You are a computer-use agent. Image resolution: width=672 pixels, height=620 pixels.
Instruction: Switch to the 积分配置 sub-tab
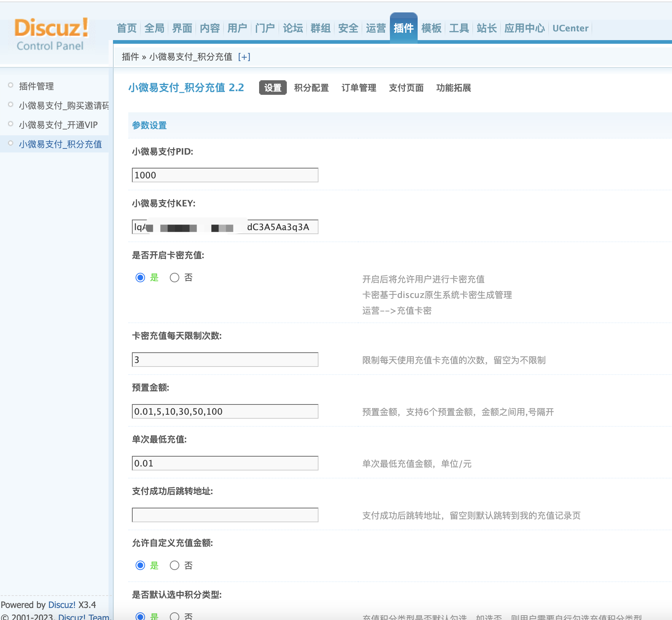pyautogui.click(x=312, y=88)
